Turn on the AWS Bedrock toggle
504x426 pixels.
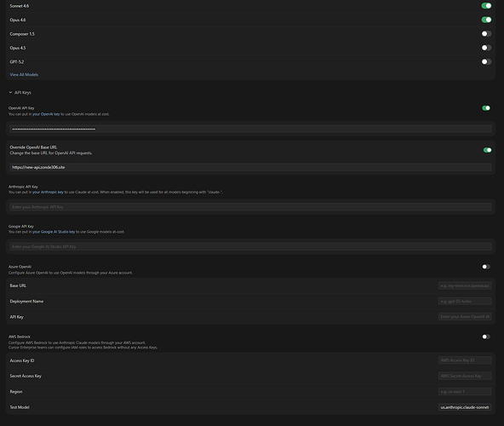pos(486,337)
